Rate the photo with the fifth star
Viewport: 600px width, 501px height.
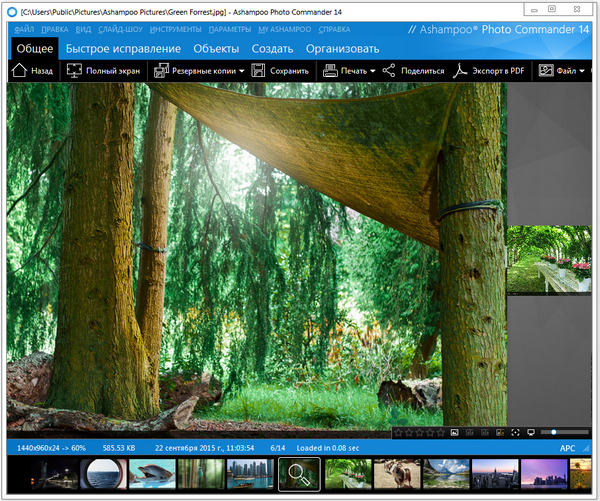[439, 432]
